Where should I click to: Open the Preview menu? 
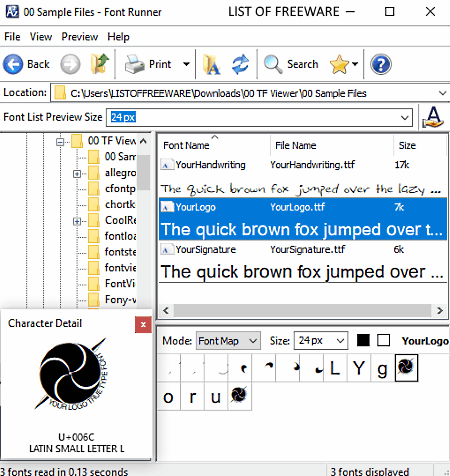pos(80,37)
